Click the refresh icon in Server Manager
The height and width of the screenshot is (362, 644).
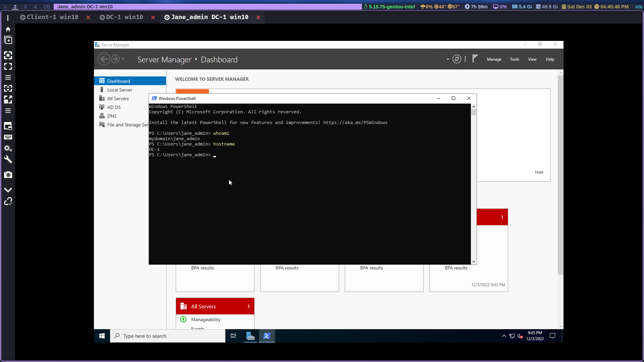(x=457, y=59)
